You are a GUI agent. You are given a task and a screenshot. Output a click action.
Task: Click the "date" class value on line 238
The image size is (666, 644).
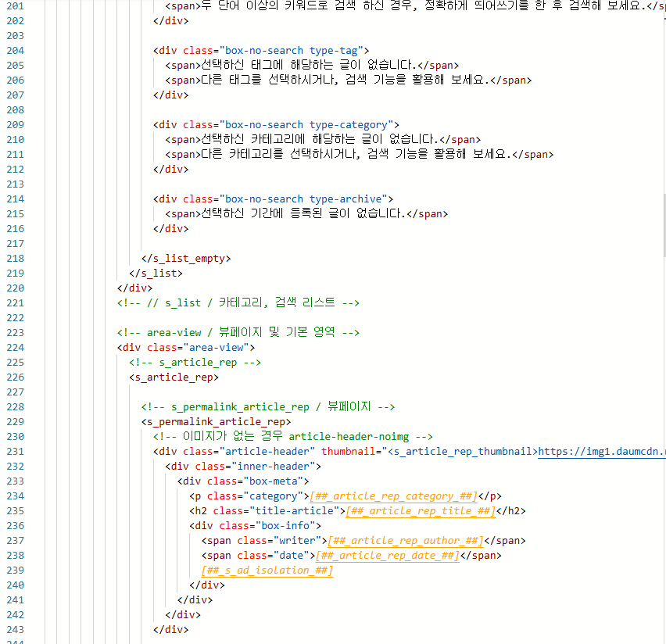point(292,556)
